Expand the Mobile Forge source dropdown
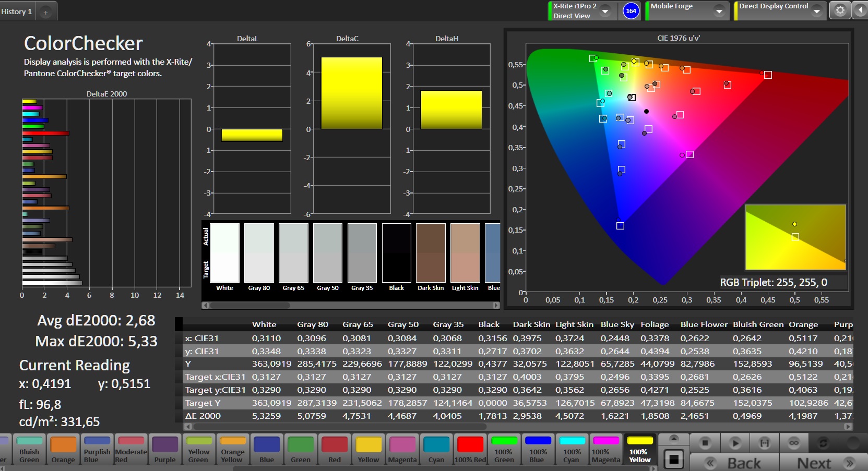This screenshot has height=471, width=868. [x=719, y=10]
